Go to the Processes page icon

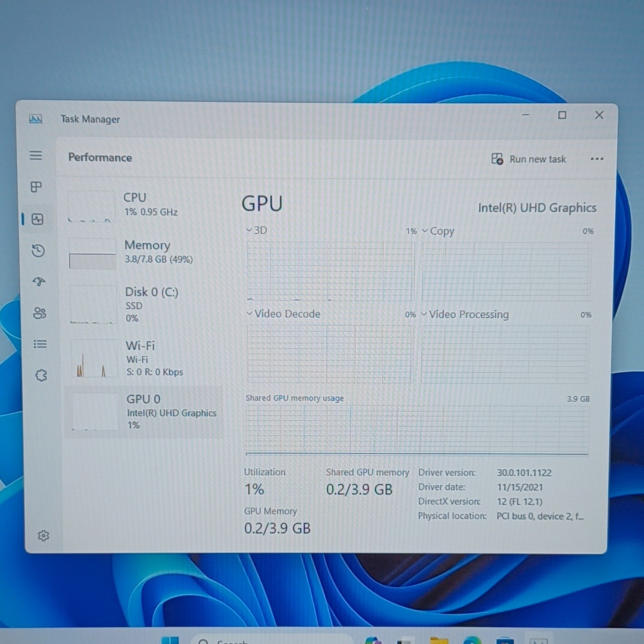(36, 187)
